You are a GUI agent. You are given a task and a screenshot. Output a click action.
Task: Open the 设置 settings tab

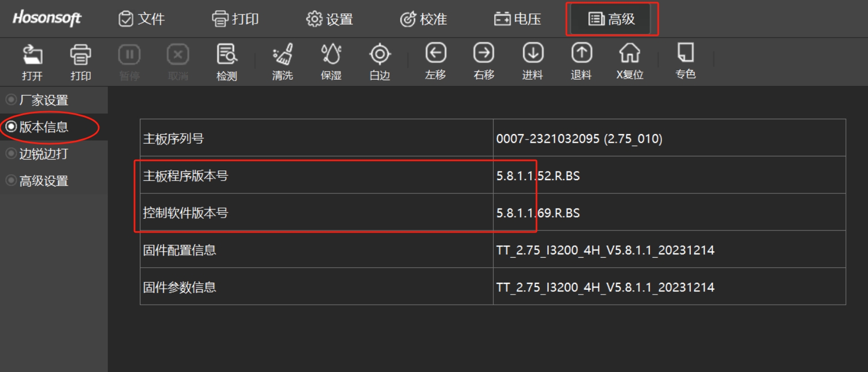point(329,19)
